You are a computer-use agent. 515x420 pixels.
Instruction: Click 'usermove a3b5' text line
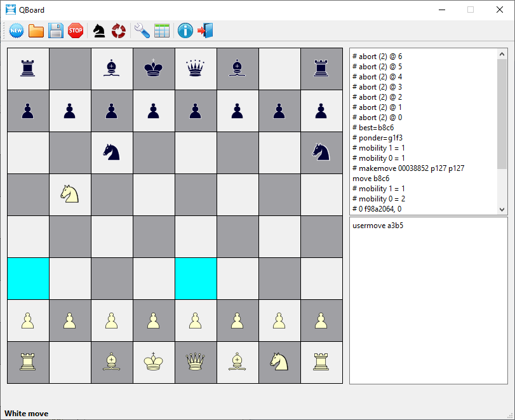(x=378, y=226)
